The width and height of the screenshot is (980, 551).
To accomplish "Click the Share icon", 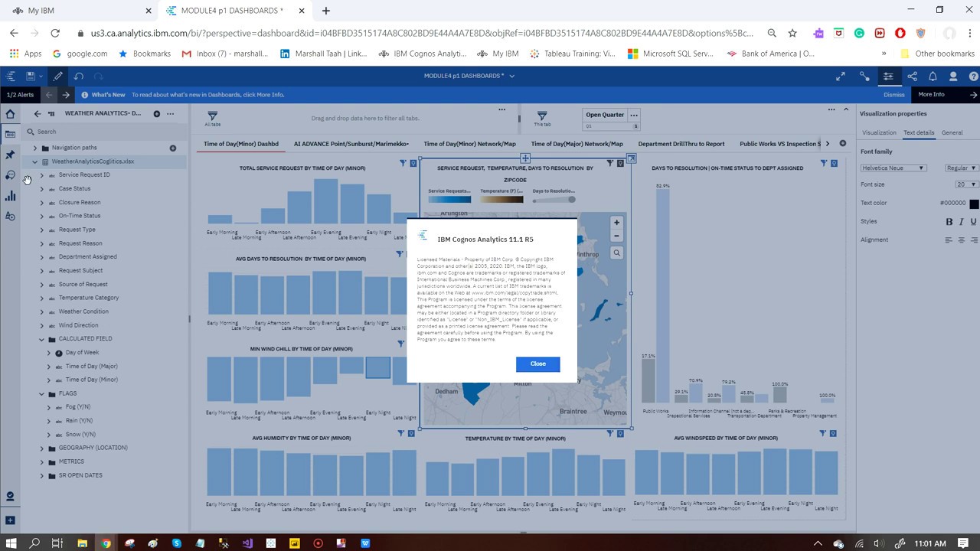I will (912, 76).
